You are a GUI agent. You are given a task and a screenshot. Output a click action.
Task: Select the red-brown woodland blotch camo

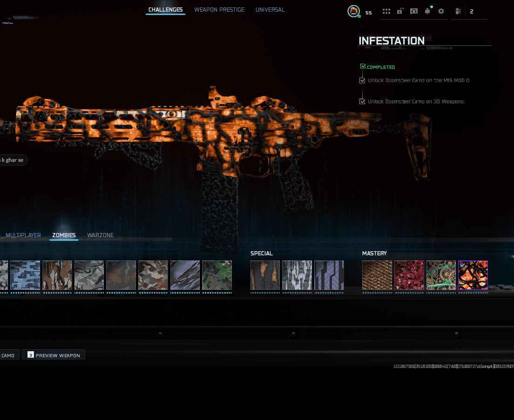click(153, 275)
